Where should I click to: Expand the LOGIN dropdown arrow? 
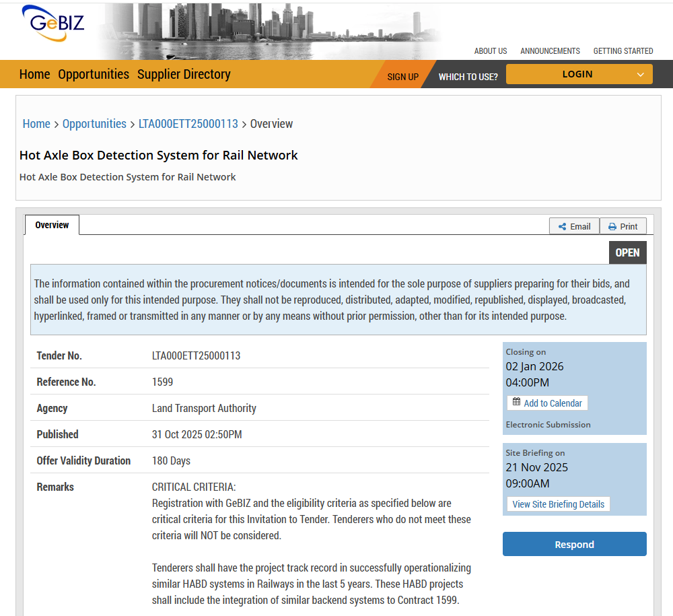click(x=640, y=75)
